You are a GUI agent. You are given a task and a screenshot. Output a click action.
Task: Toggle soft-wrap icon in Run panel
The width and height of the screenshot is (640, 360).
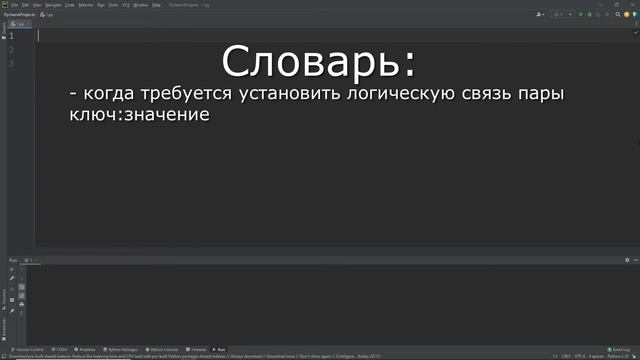point(22,287)
